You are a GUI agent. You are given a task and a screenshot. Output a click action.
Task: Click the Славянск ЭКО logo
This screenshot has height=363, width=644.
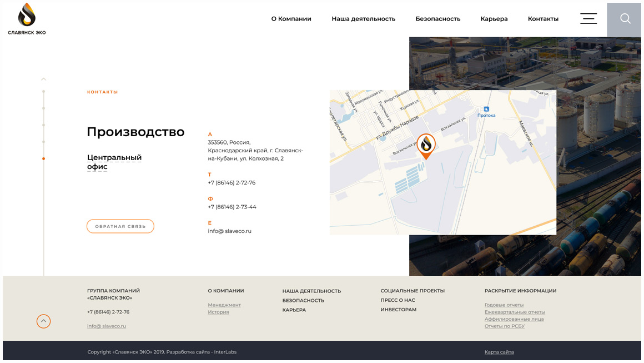coord(27,19)
